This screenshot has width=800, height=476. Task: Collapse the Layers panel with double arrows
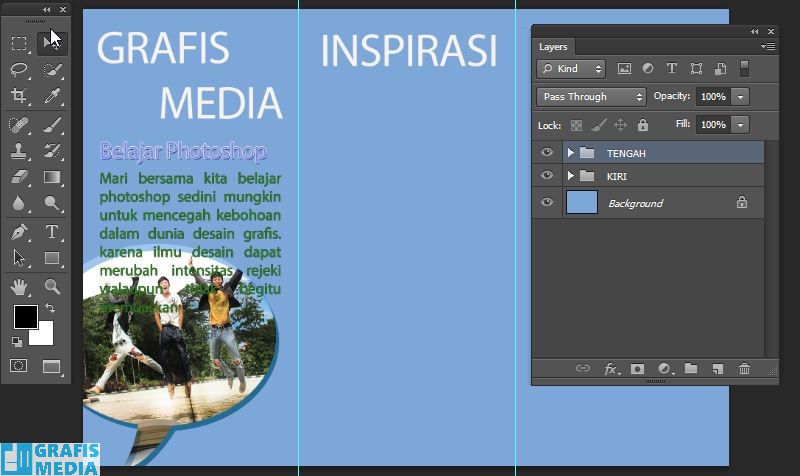[x=755, y=32]
